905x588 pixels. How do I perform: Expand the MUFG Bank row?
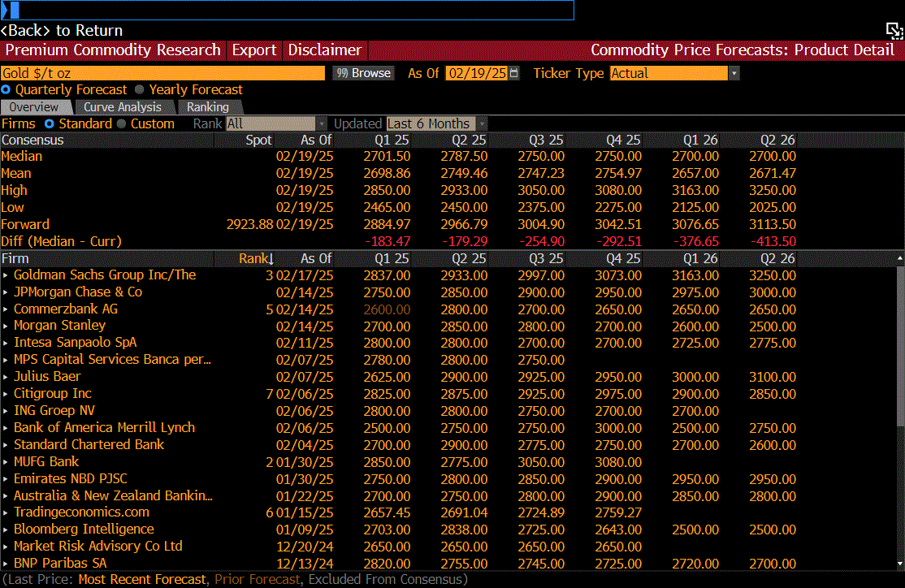[x=5, y=462]
